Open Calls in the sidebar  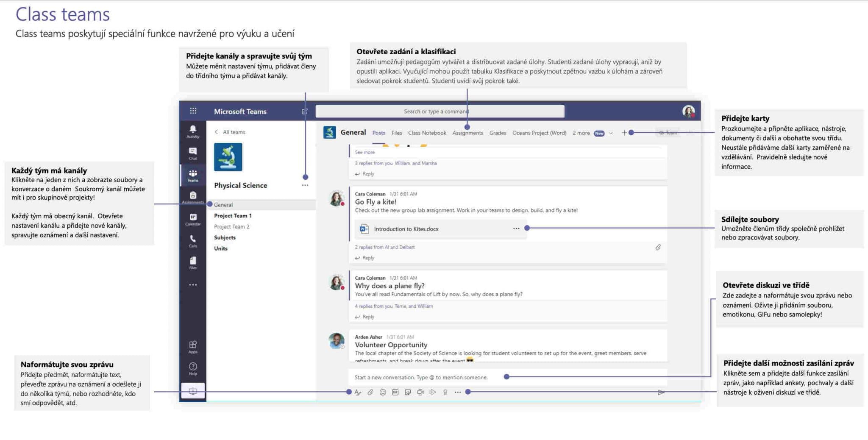[193, 241]
